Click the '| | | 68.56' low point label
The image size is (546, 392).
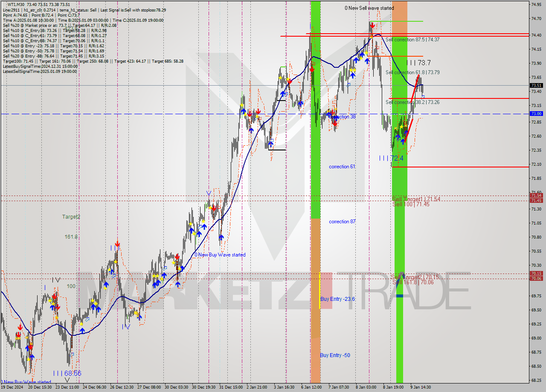click(67, 373)
